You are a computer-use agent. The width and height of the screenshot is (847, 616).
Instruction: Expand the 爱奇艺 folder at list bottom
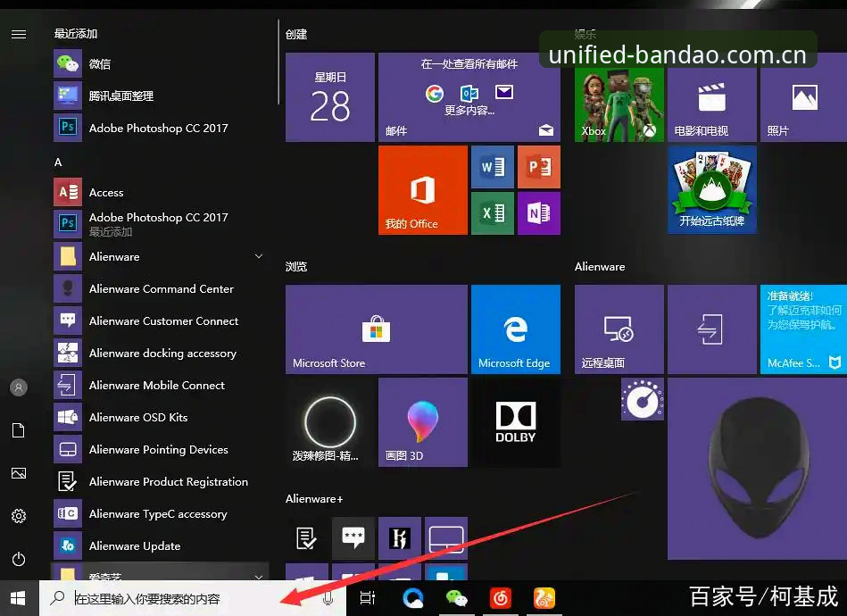161,573
